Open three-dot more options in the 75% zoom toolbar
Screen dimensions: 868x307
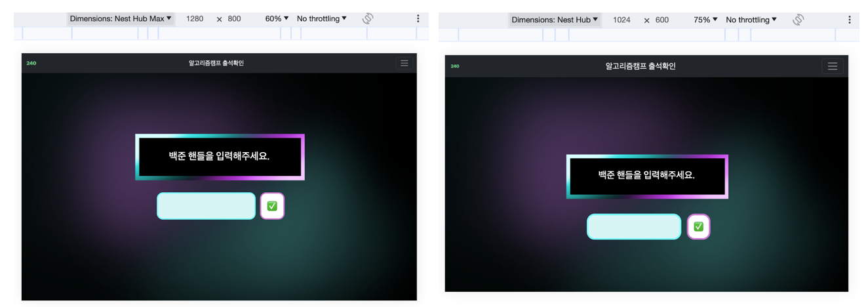click(850, 20)
